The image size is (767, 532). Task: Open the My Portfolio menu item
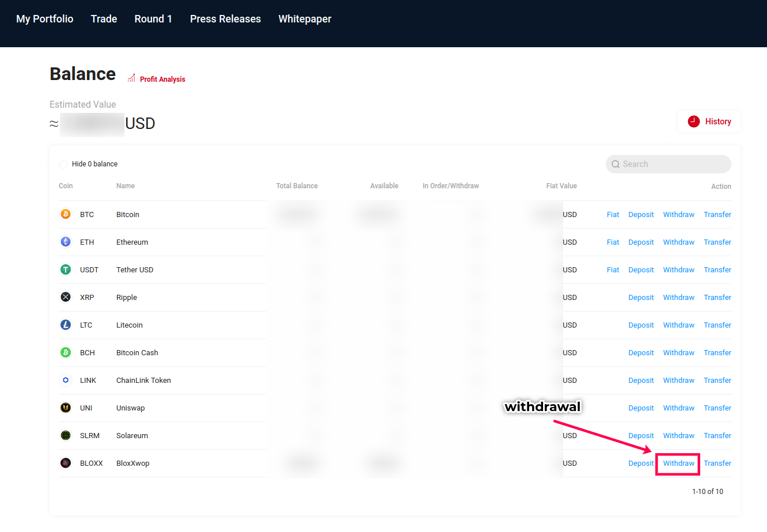[45, 19]
